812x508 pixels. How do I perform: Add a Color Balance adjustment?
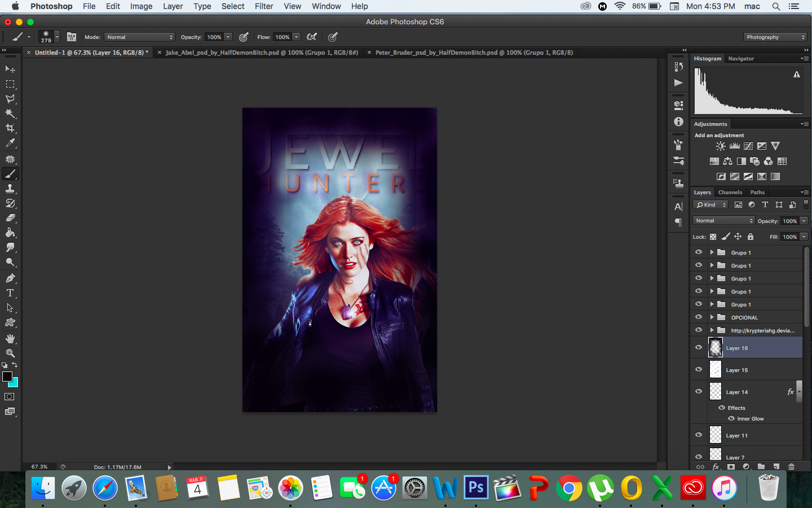pyautogui.click(x=727, y=161)
